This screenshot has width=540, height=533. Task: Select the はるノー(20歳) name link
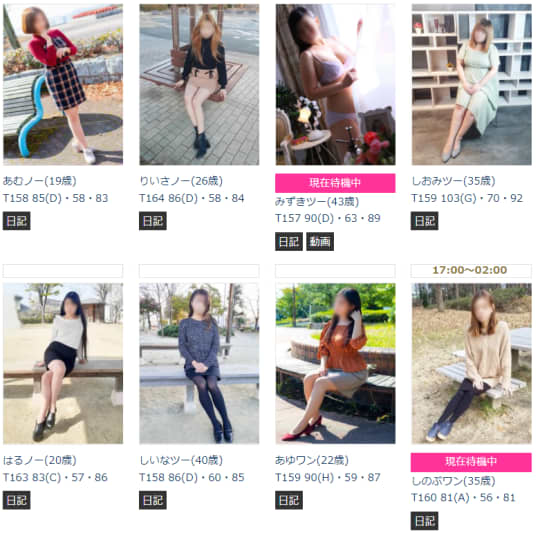click(x=40, y=460)
